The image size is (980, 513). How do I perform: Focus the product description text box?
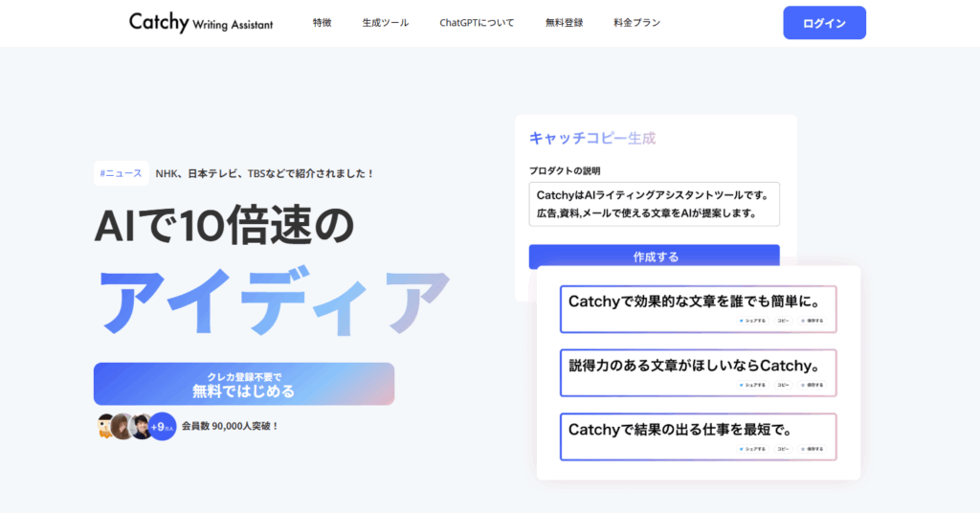click(x=655, y=204)
